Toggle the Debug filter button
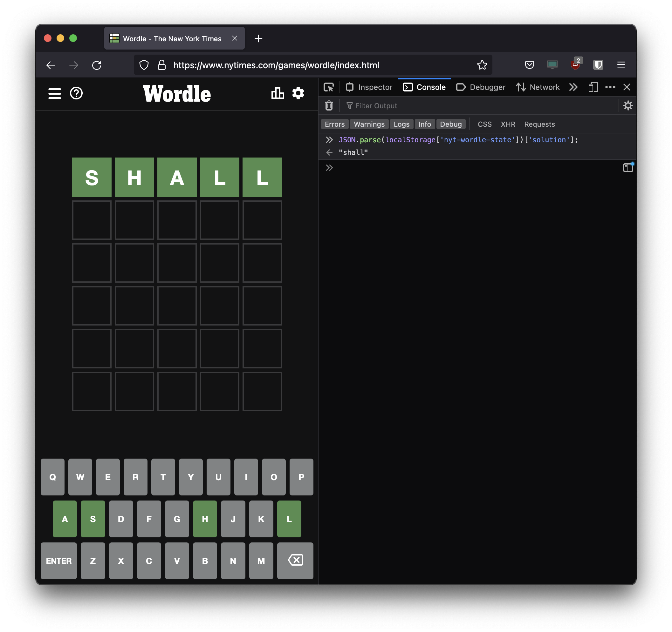Screen dimensions: 672x632 tap(451, 124)
